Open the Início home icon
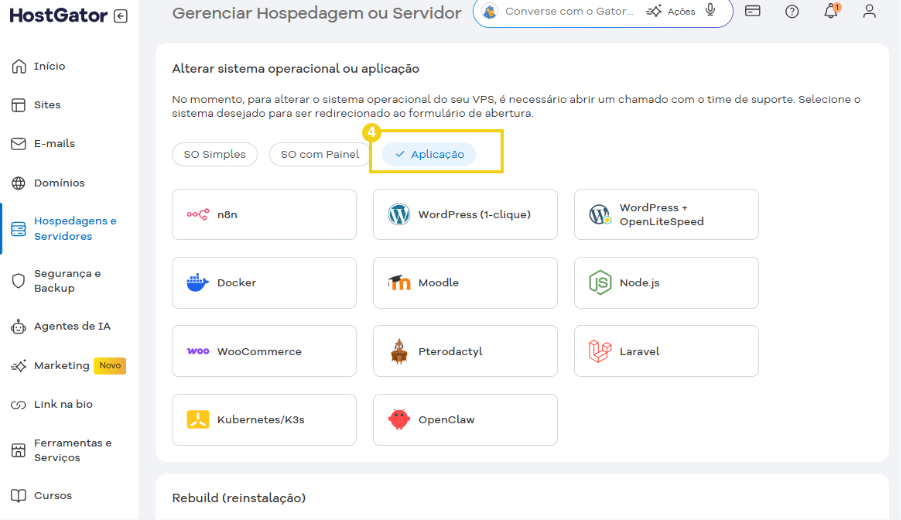This screenshot has width=901, height=520. (x=18, y=66)
